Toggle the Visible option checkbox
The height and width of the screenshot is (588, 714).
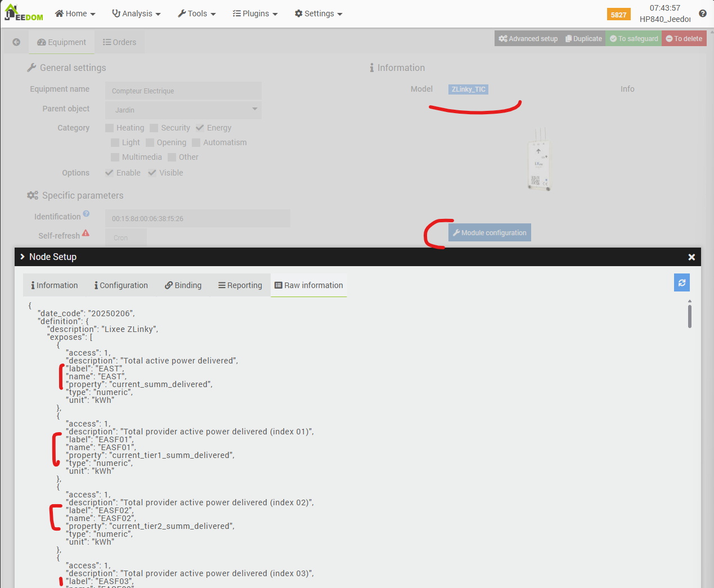[152, 173]
